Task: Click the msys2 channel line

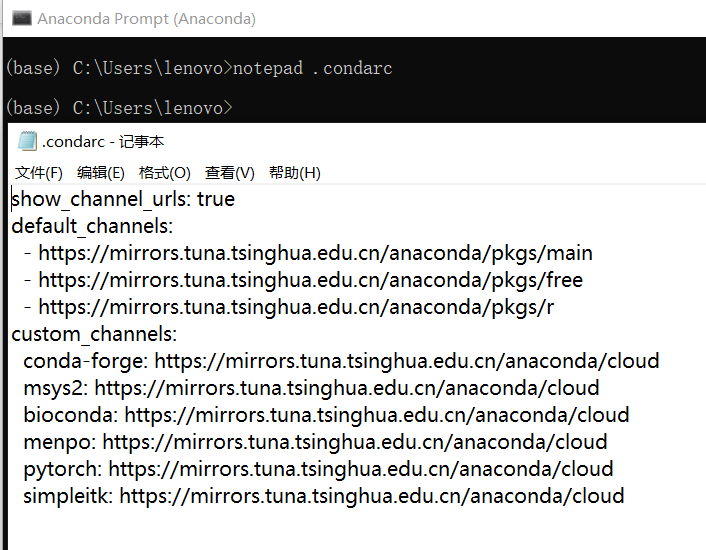Action: click(x=311, y=388)
